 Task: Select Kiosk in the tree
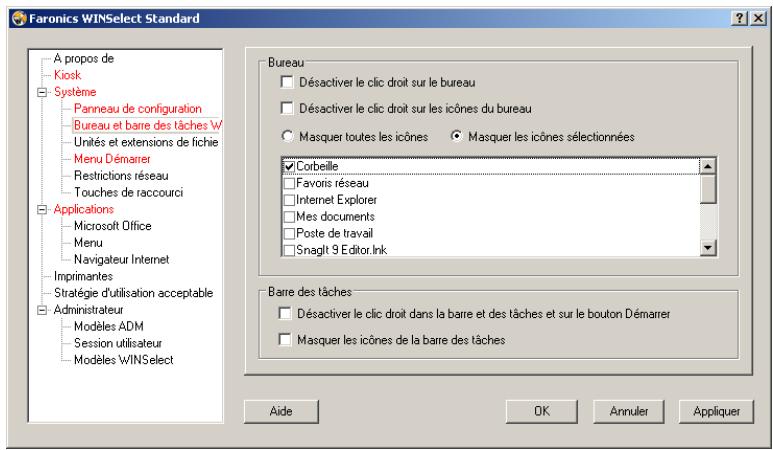coord(68,75)
